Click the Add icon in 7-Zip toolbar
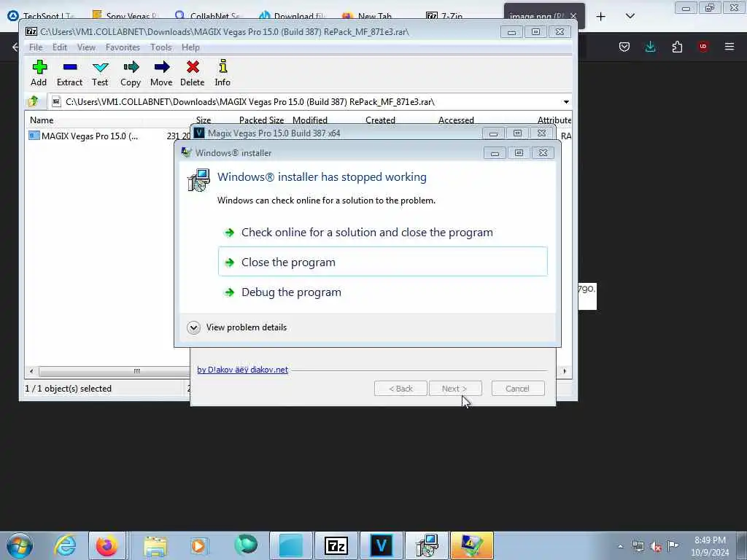Screen dimensions: 747x560 39,73
